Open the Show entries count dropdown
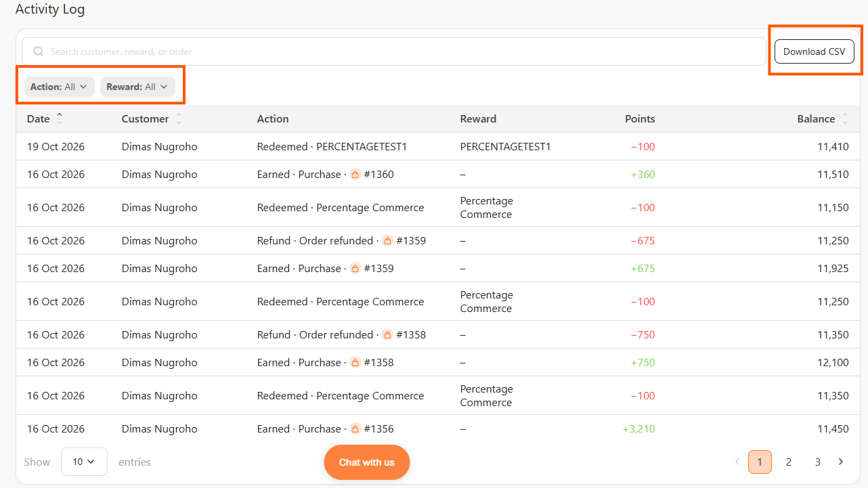 pyautogui.click(x=84, y=462)
